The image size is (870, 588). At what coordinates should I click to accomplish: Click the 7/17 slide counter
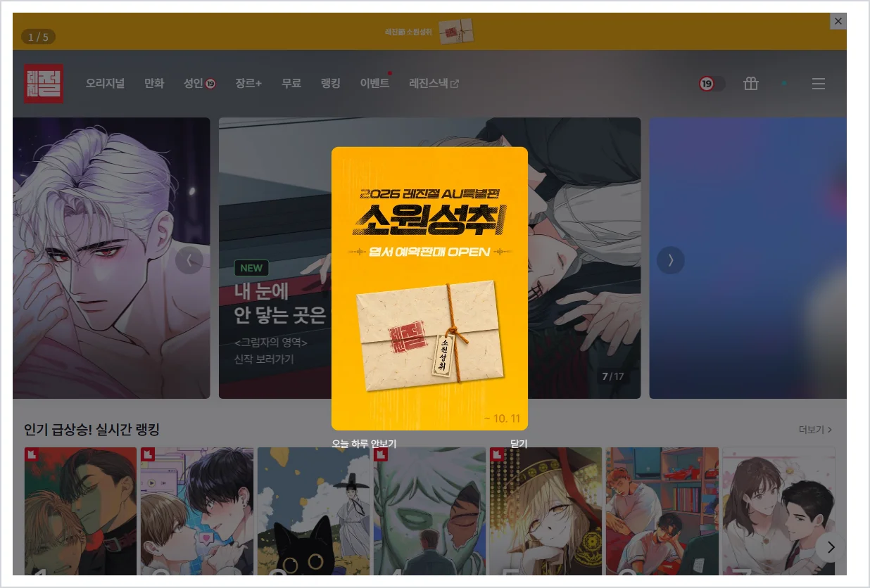tap(613, 376)
